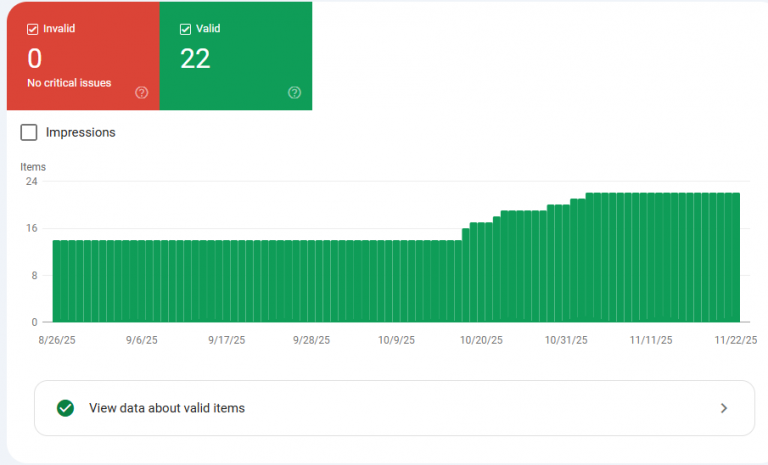The image size is (768, 465).
Task: Click the 9/6/25 date label
Action: (x=142, y=340)
